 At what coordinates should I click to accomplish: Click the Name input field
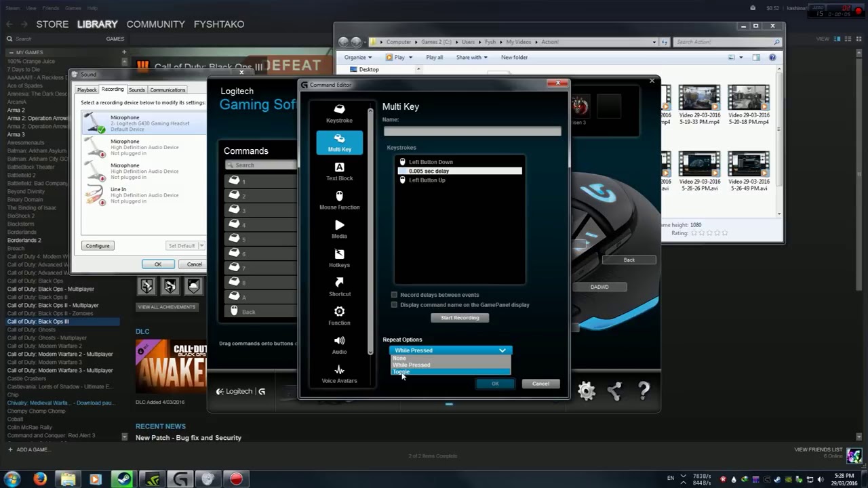click(x=472, y=131)
